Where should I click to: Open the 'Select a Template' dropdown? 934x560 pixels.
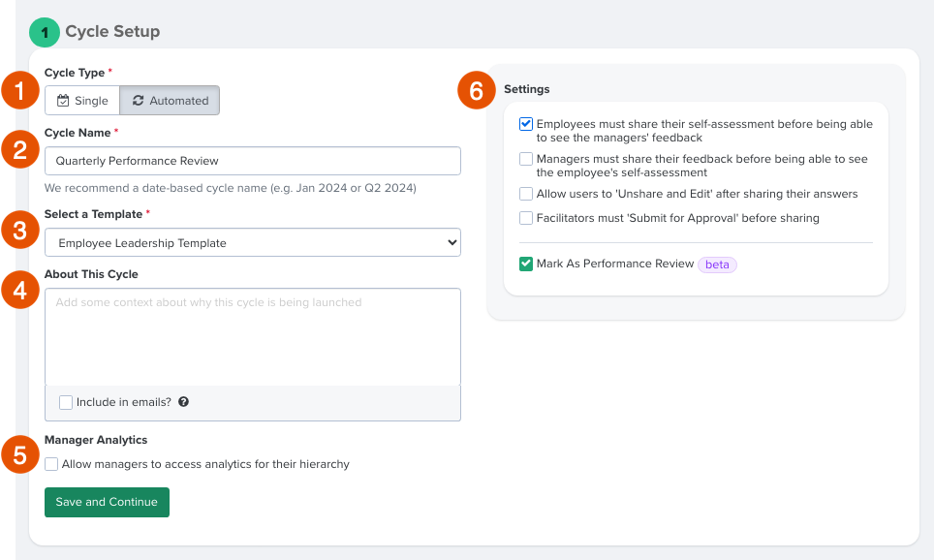(x=252, y=242)
